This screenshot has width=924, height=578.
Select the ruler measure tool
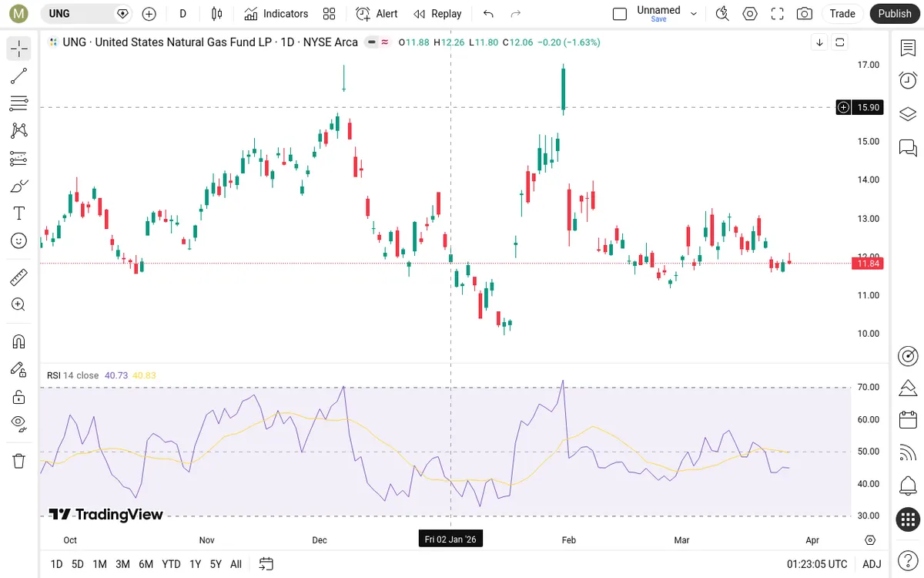pos(19,277)
